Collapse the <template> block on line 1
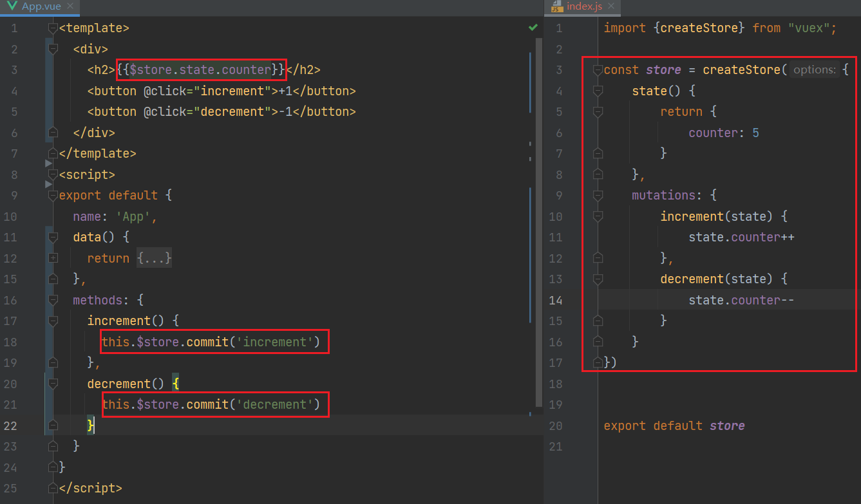The image size is (861, 504). click(x=53, y=28)
